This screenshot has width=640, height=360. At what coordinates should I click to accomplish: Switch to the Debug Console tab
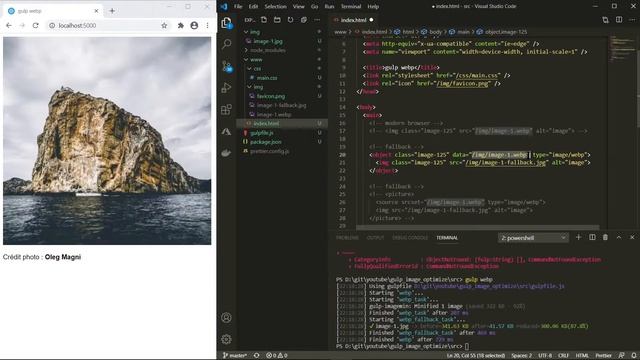coord(410,238)
